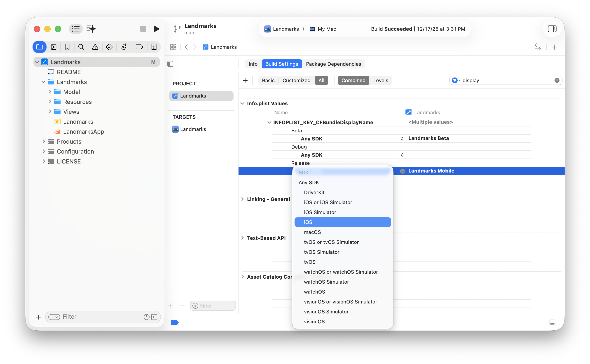This screenshot has height=364, width=590.
Task: Open the related items grid icon
Action: [x=173, y=47]
